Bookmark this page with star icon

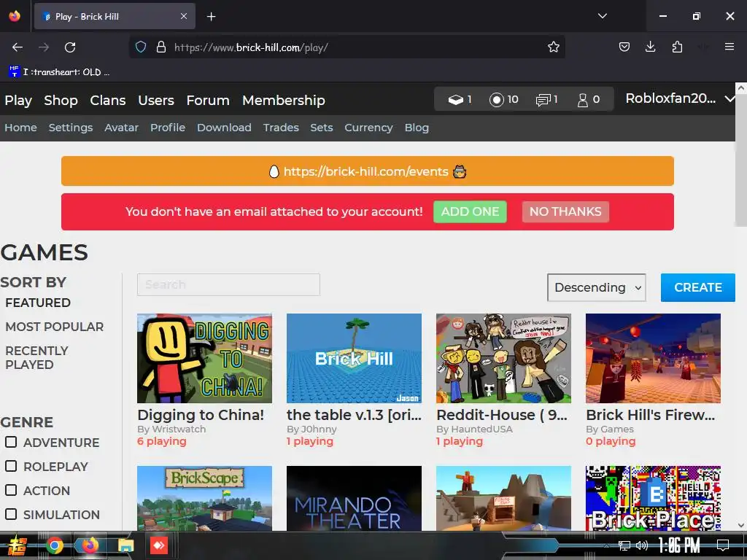(x=553, y=47)
